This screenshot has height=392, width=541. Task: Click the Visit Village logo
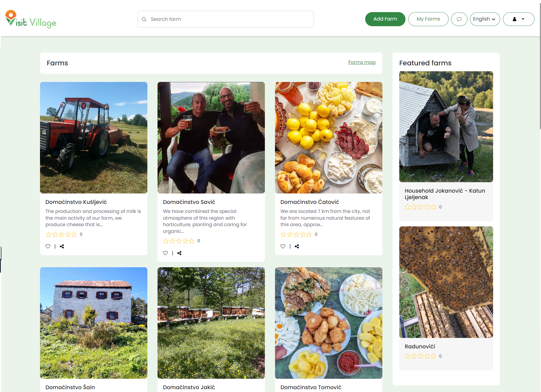coord(31,19)
